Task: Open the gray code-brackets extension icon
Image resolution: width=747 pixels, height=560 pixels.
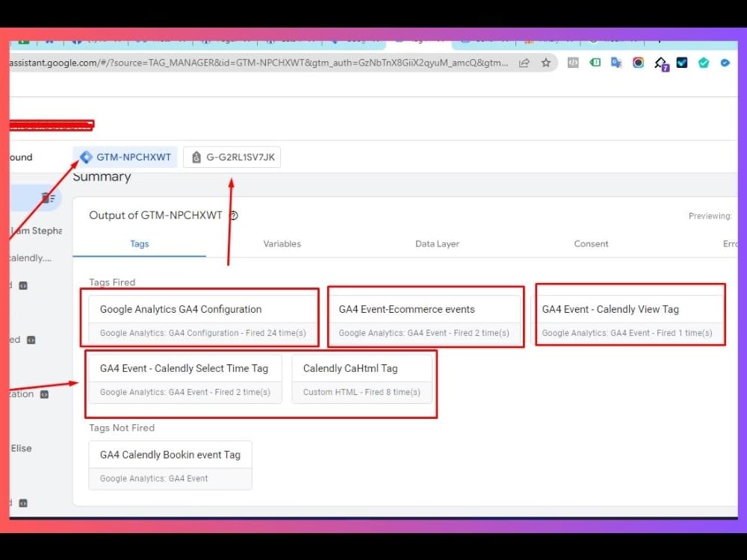Action: [573, 63]
